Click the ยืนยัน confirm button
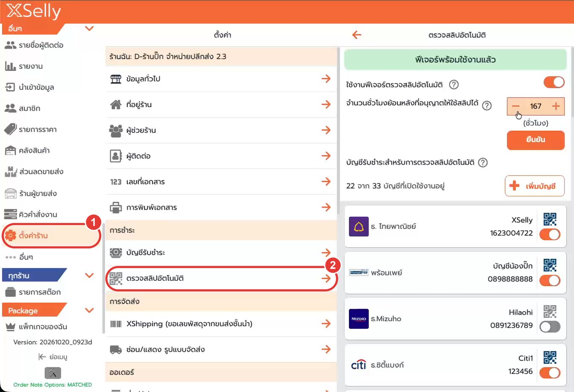Screen dimensions: 574x392 tap(536, 140)
